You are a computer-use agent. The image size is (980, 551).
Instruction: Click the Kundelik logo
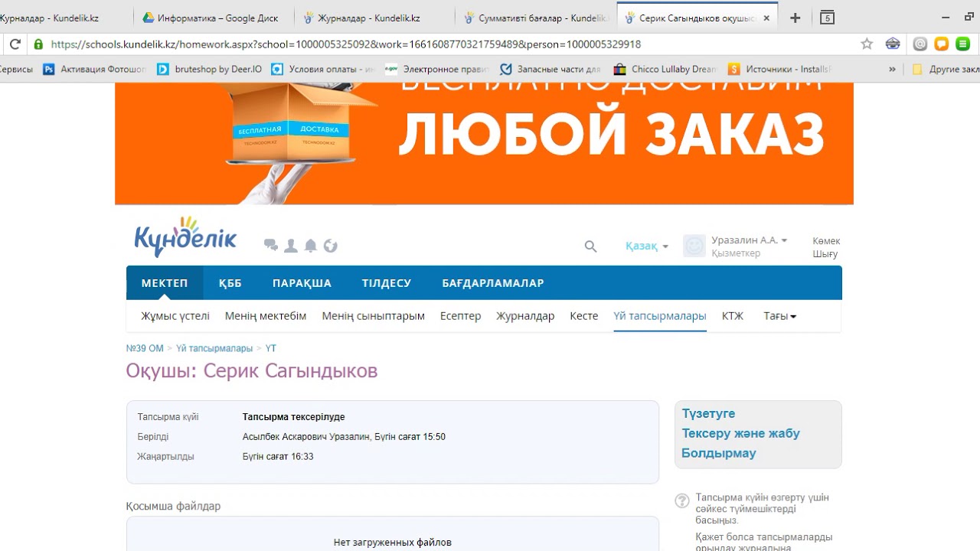185,236
